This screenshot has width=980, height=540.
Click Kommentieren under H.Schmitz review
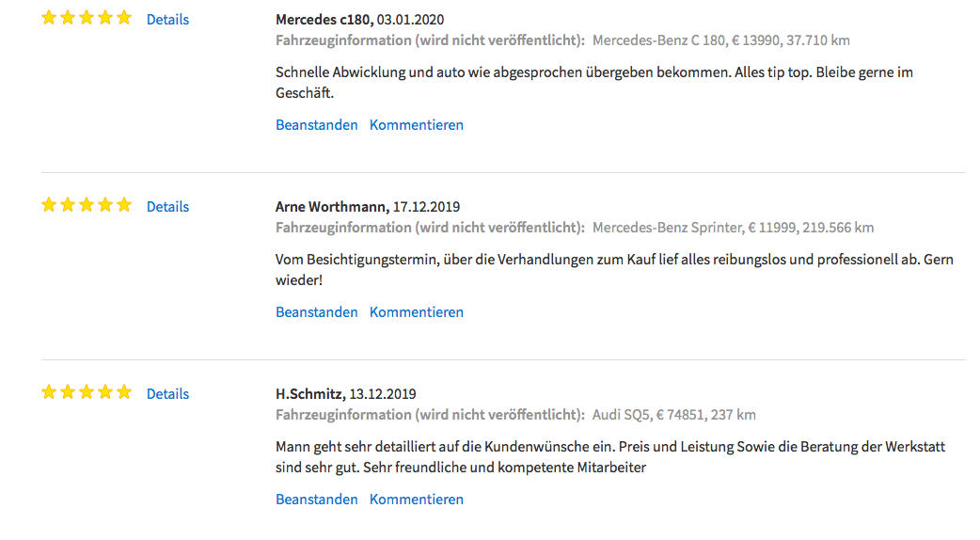417,500
